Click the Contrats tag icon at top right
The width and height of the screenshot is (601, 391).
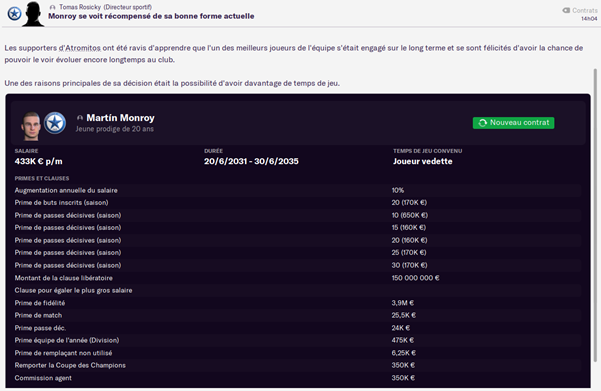[566, 10]
